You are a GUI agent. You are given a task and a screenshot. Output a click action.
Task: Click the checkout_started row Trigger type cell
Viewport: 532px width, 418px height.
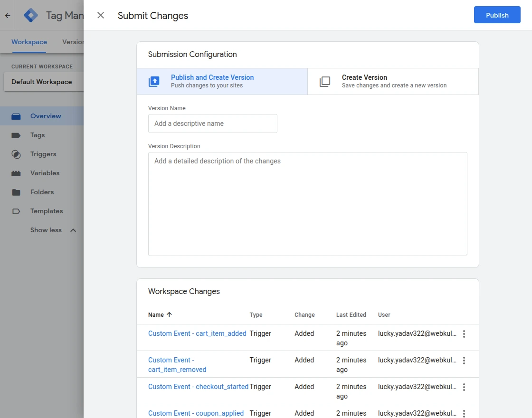[x=260, y=387]
